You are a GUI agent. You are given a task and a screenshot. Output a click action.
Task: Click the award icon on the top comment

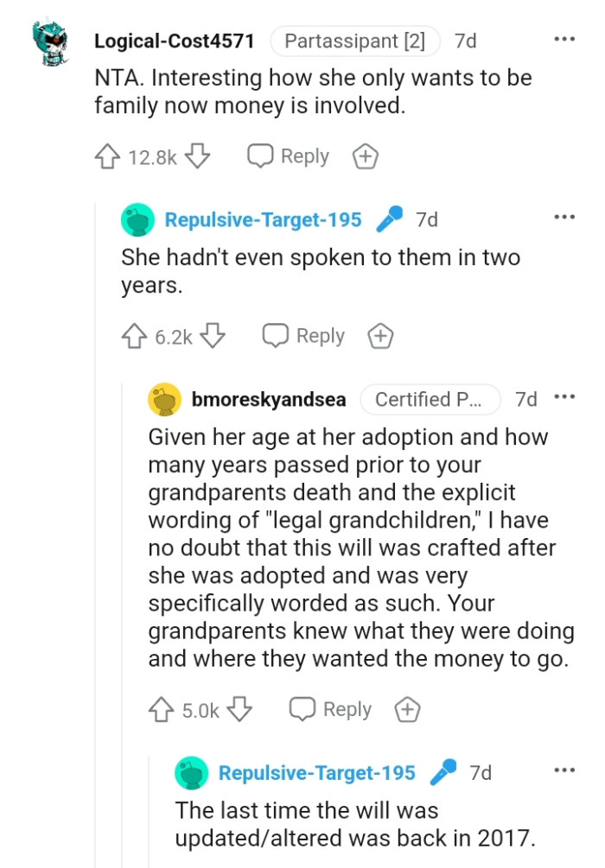coord(366,156)
